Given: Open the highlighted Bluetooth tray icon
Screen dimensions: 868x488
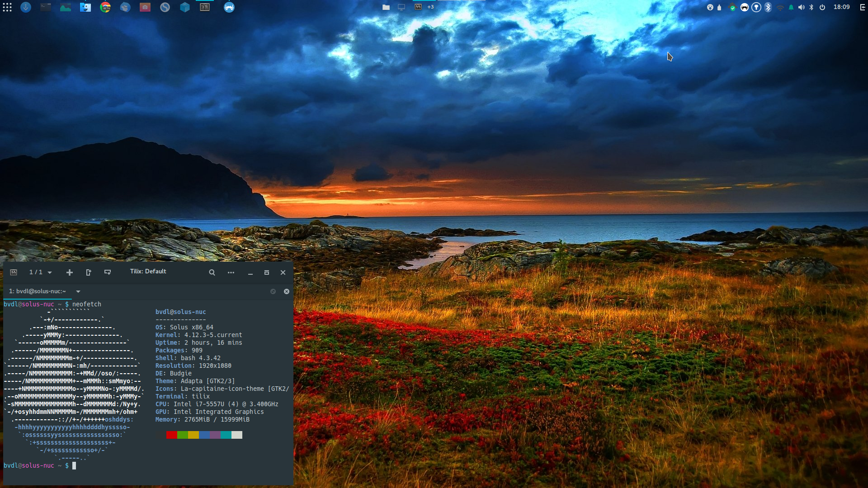Looking at the screenshot, I should (768, 7).
